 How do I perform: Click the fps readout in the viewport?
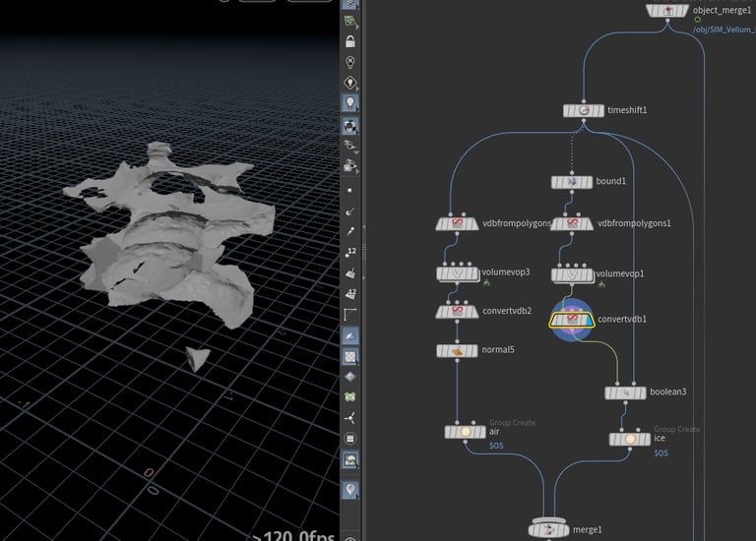point(293,535)
